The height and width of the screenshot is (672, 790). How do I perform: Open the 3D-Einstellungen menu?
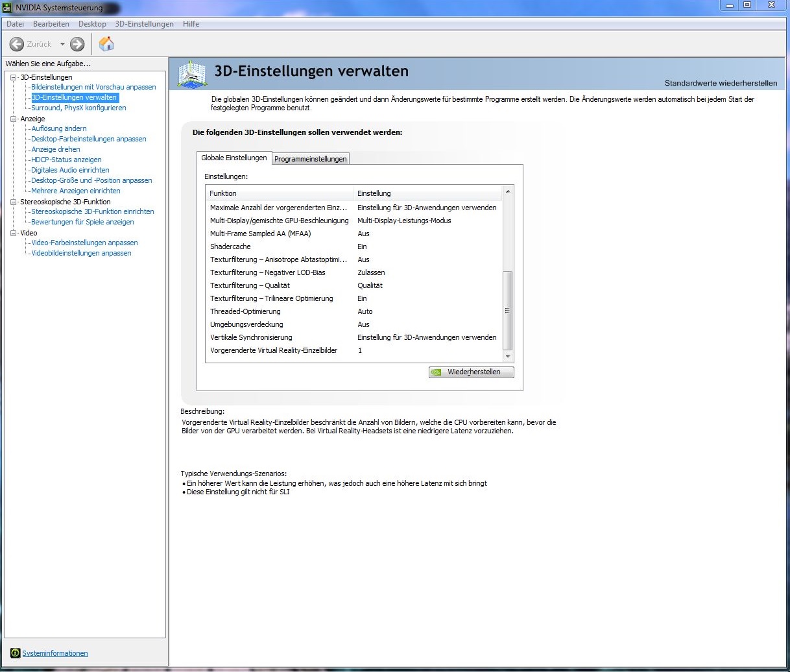[x=145, y=24]
